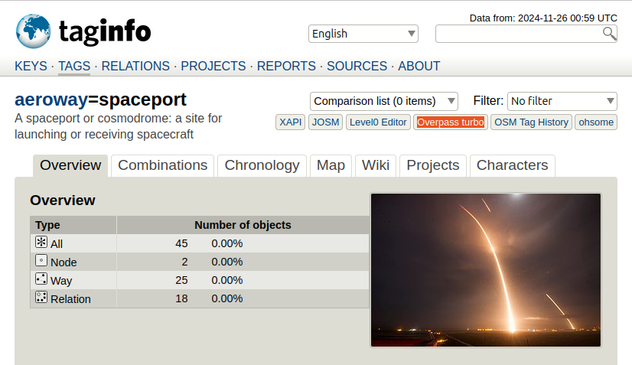Click the Way type icon
The height and width of the screenshot is (365, 632).
(41, 279)
